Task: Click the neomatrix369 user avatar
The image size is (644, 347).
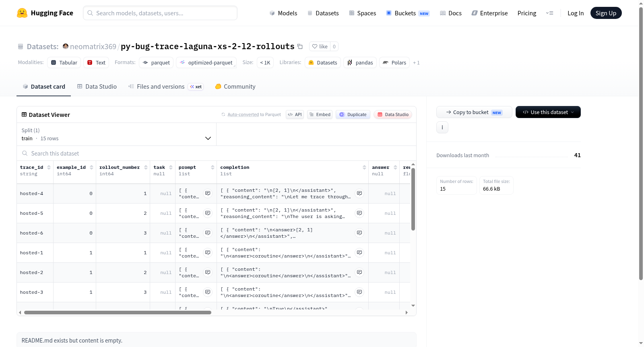Action: coord(66,46)
